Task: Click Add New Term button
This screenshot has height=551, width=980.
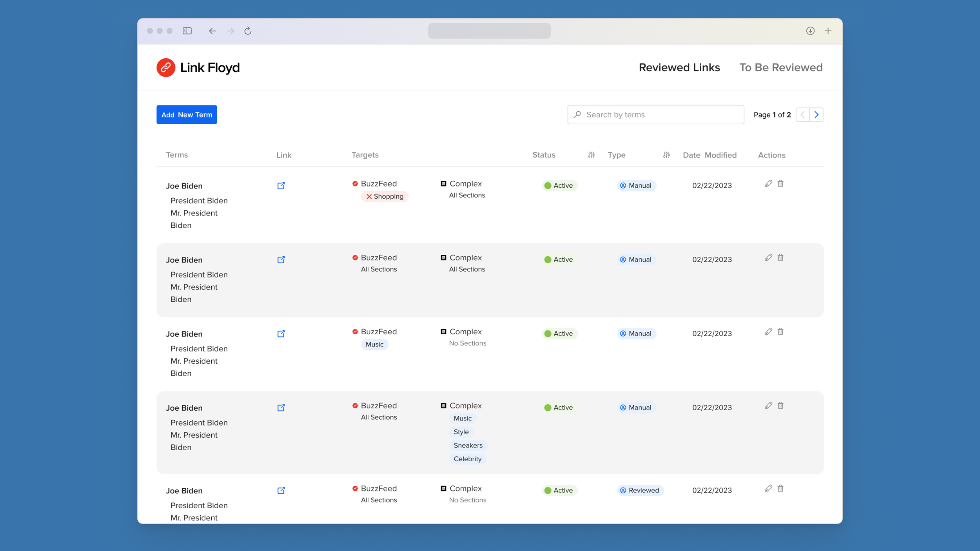Action: tap(187, 115)
